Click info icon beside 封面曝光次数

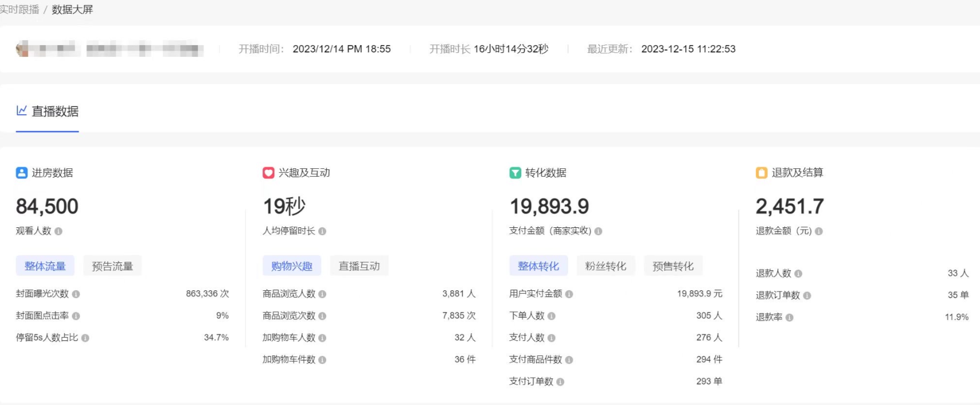(x=76, y=294)
